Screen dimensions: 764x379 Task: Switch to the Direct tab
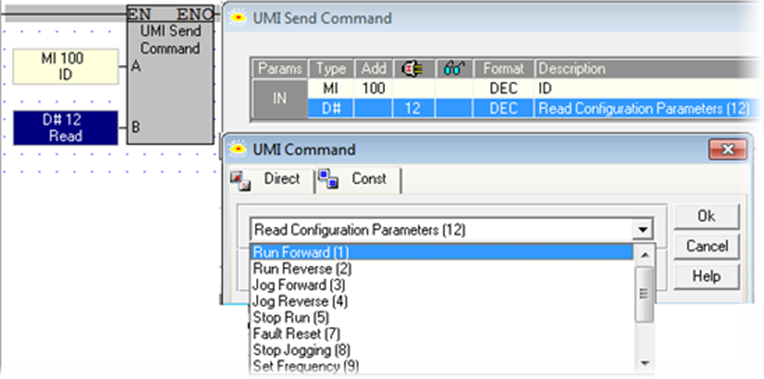pos(272,180)
